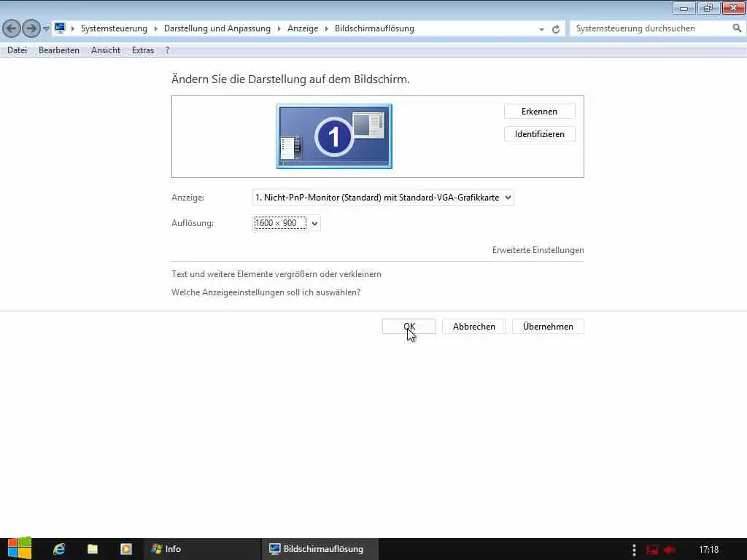
Task: Open the media player taskbar icon
Action: click(125, 549)
